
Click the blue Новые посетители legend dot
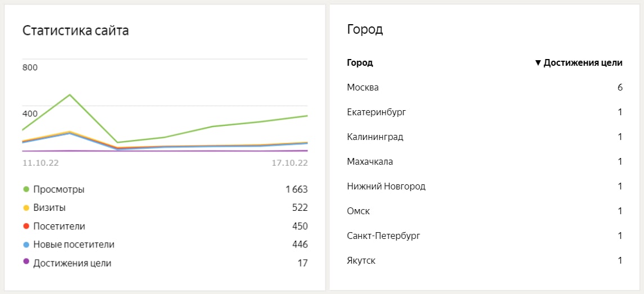26,245
